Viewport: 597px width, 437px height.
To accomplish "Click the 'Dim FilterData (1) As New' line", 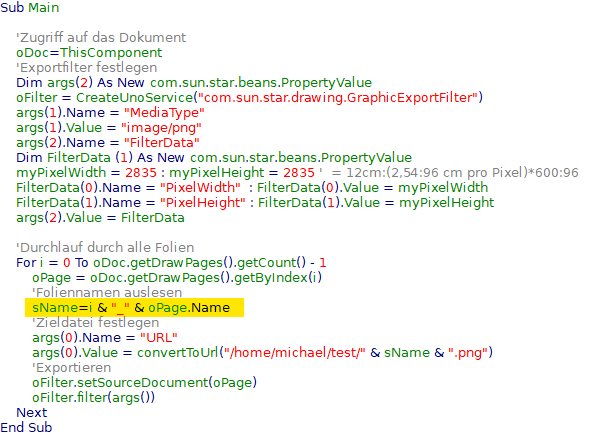I will tap(214, 158).
